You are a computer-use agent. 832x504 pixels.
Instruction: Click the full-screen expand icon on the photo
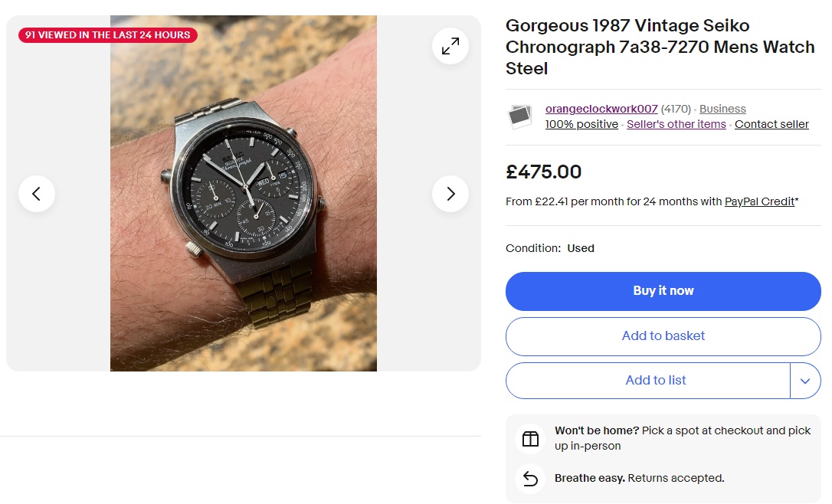point(450,45)
